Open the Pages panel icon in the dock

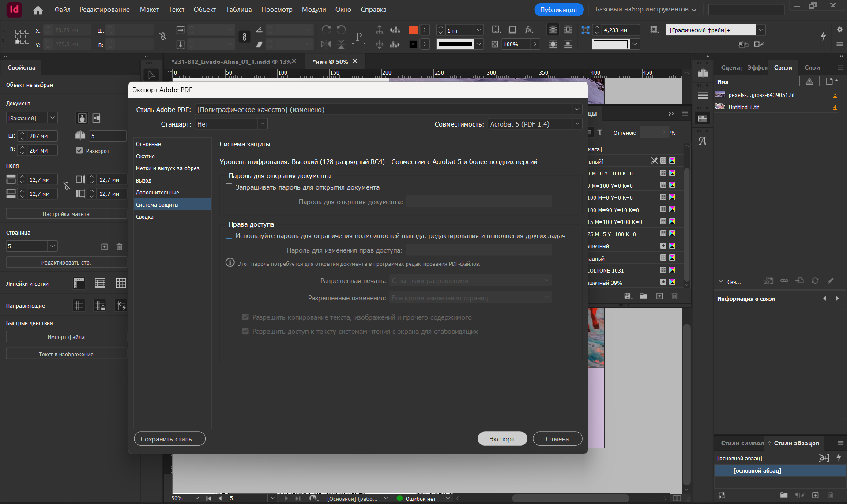(x=703, y=73)
